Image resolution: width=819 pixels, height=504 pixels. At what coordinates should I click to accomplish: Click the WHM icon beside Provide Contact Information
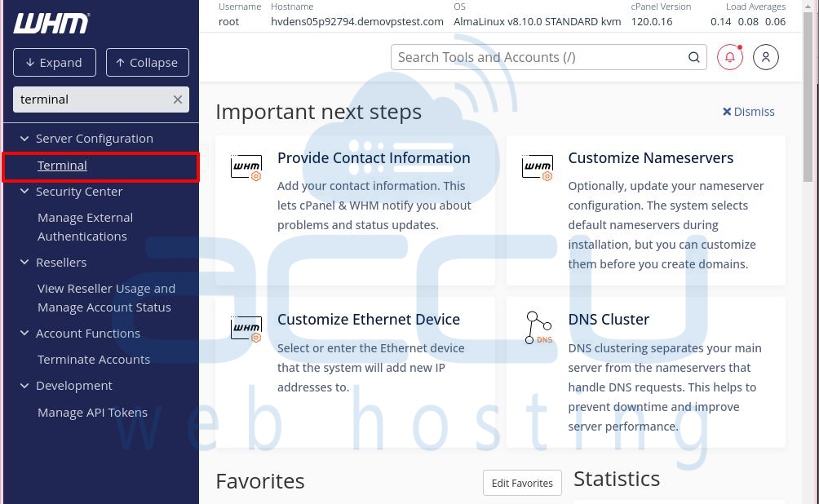tap(246, 167)
